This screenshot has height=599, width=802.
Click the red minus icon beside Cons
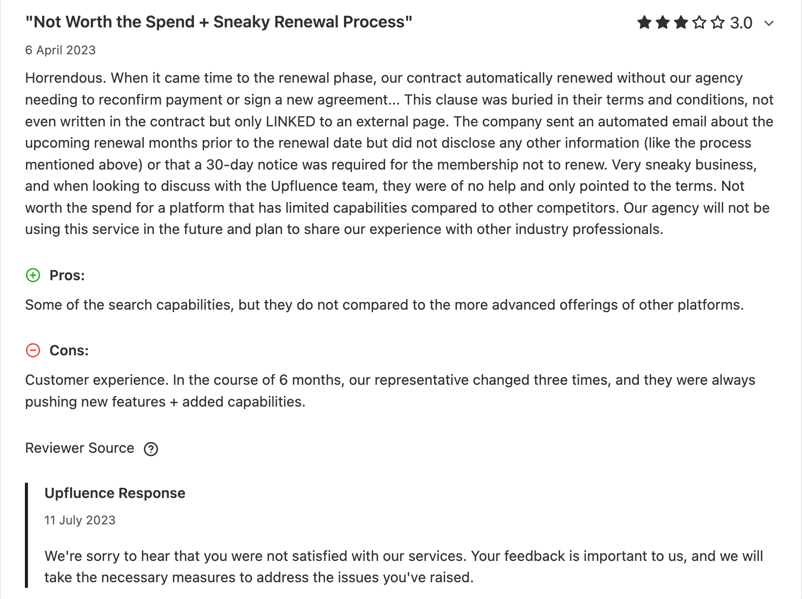tap(33, 350)
